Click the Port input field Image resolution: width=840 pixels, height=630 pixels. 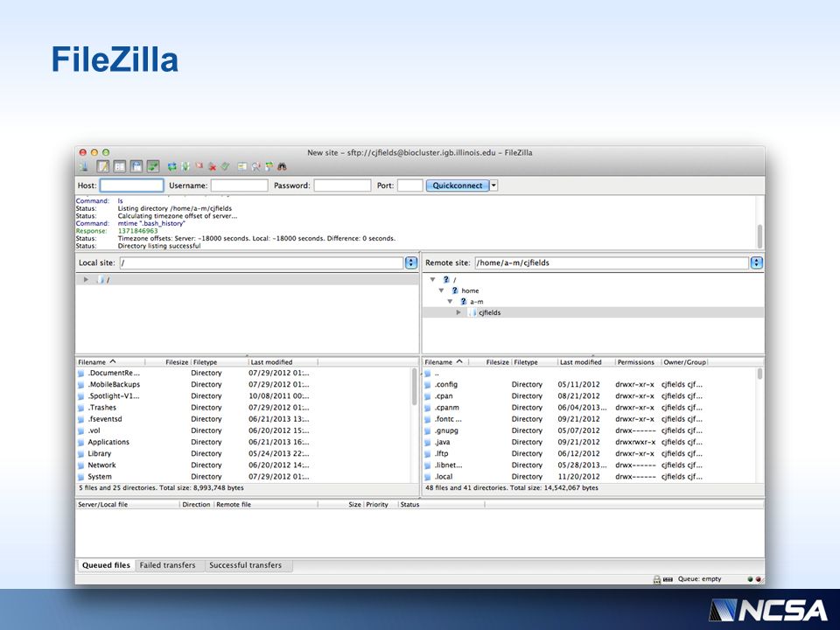click(409, 185)
